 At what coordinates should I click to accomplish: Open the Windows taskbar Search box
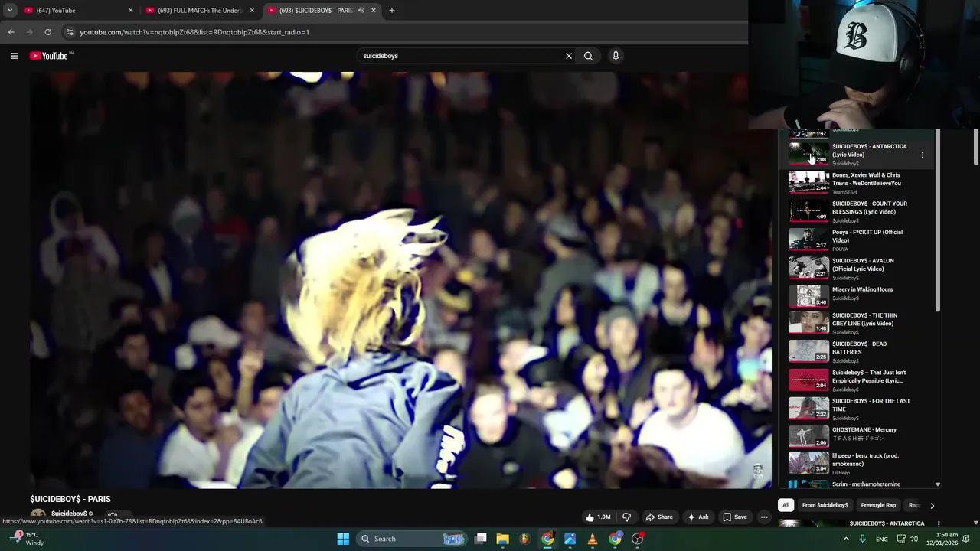[412, 539]
